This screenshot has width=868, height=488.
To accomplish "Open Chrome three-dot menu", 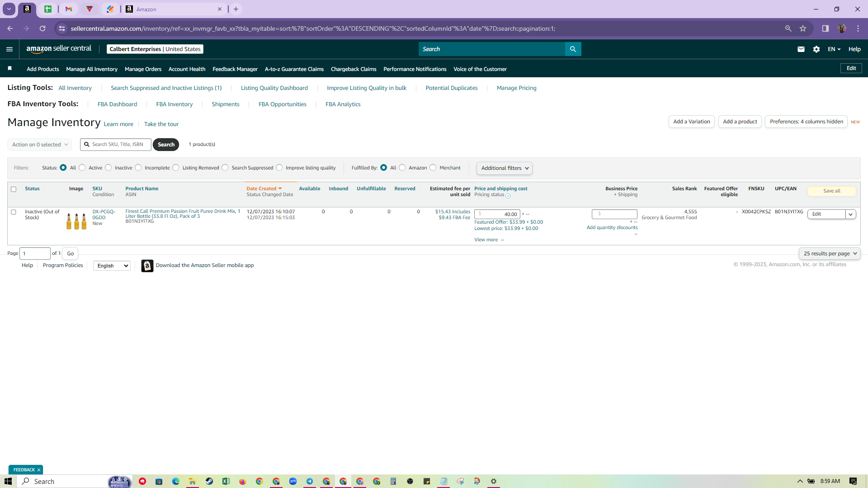I will [x=858, y=28].
